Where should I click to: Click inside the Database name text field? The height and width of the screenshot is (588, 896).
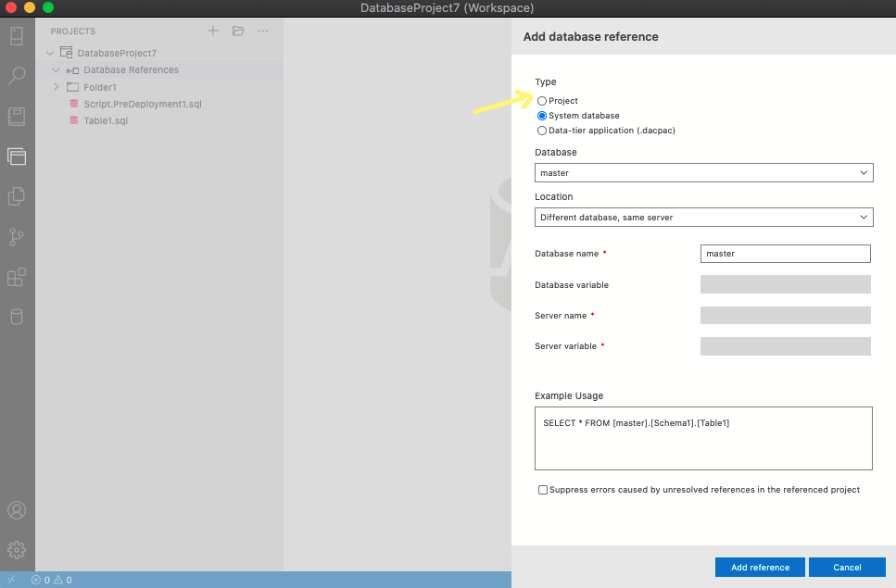pyautogui.click(x=785, y=253)
